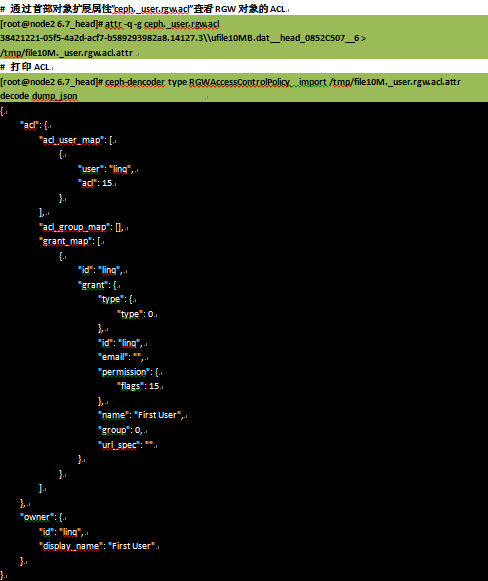Click the "acl_group_map" key

coord(75,227)
